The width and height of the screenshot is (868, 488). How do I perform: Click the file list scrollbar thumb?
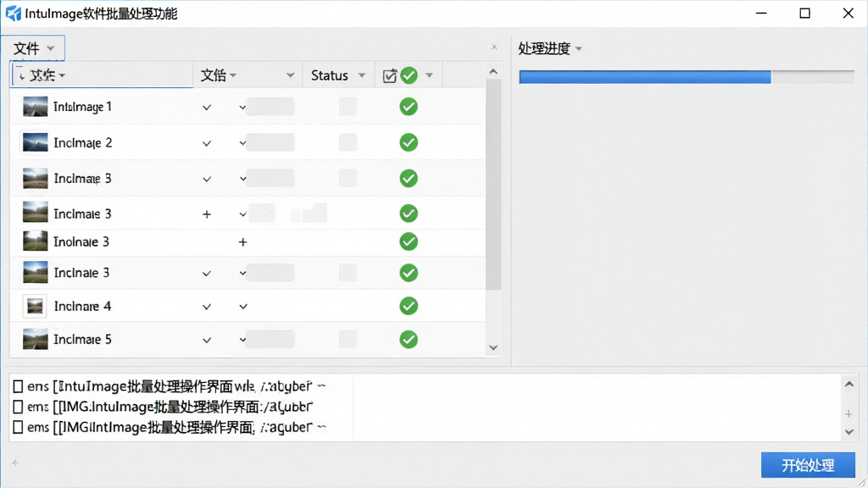493,184
